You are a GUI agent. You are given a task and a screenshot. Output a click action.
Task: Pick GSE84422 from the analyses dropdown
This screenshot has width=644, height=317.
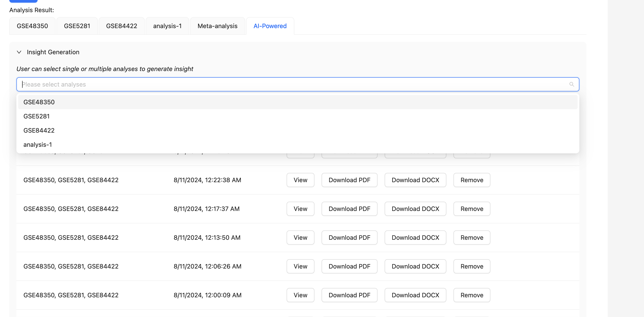pos(39,131)
